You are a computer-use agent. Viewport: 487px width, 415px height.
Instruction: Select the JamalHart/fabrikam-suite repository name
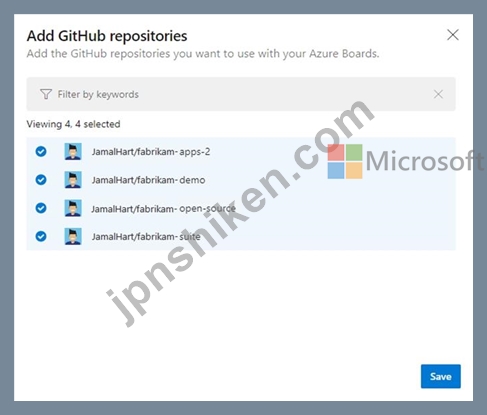pyautogui.click(x=146, y=237)
